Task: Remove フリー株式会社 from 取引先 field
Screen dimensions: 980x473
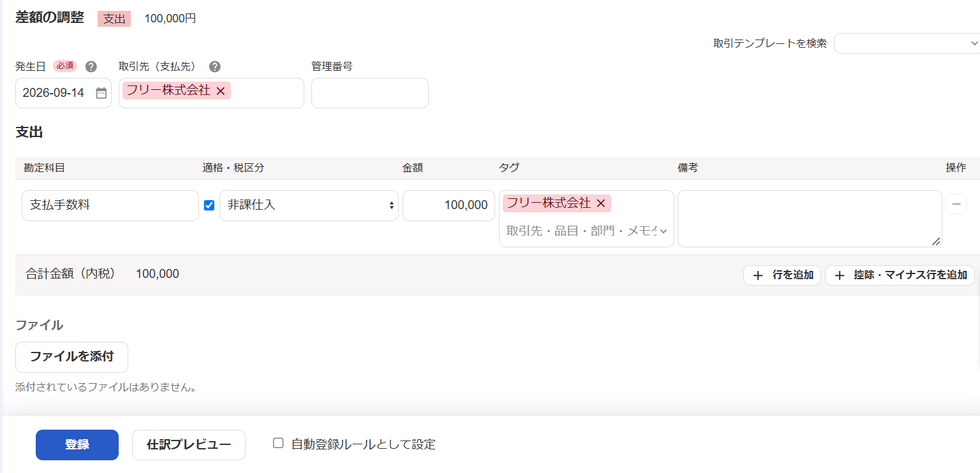Action: [x=221, y=91]
